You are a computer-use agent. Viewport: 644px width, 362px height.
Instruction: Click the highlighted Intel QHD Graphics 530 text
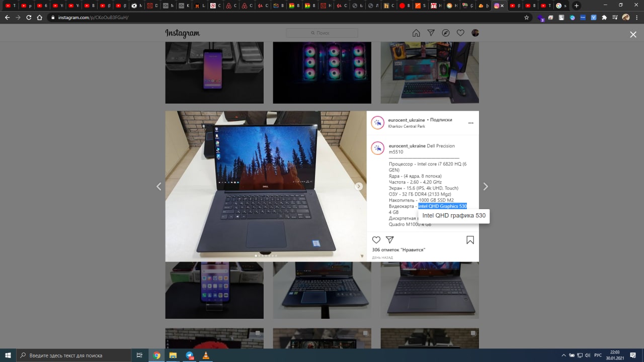(442, 206)
